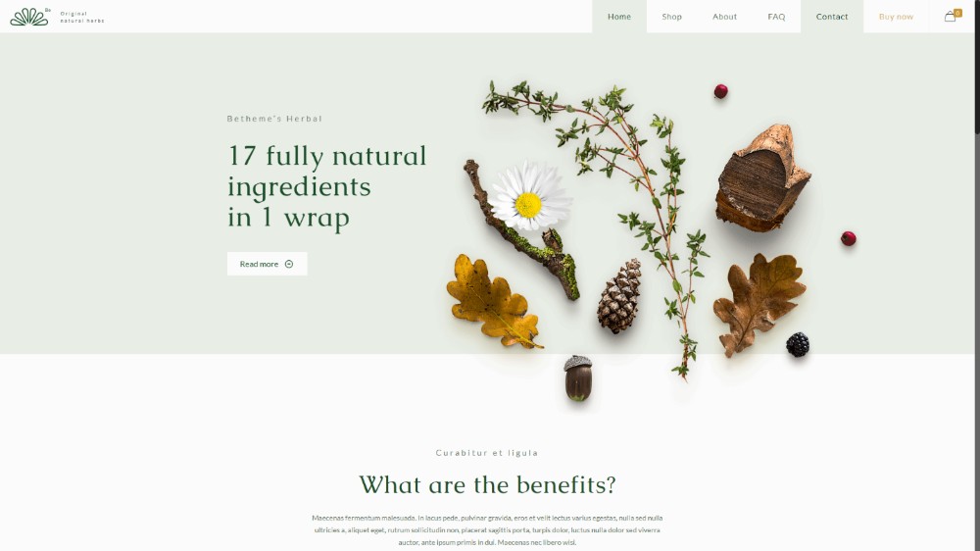Viewport: 980px width, 551px height.
Task: Click the arrow circle icon in Read more
Action: click(x=289, y=264)
